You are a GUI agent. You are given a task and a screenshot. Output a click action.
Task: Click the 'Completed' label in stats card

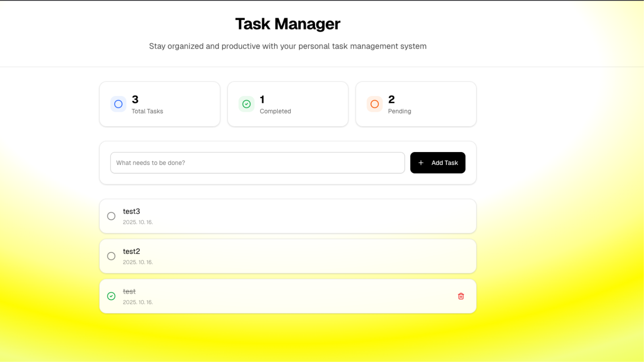pos(275,111)
